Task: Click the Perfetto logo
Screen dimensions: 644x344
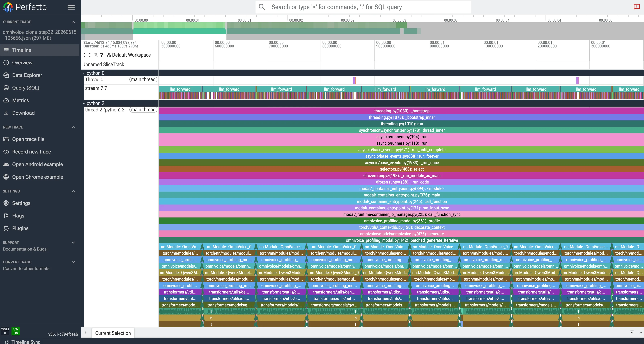Action: (x=25, y=7)
